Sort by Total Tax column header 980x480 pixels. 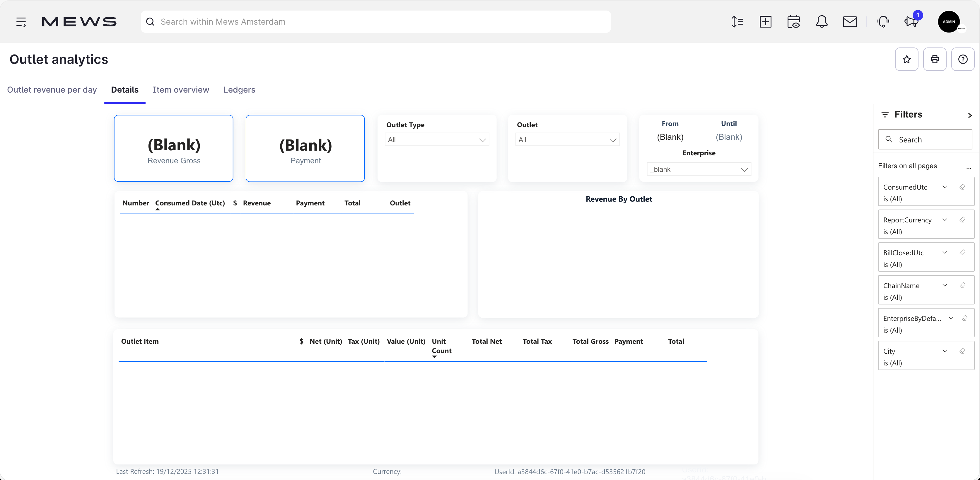(537, 341)
